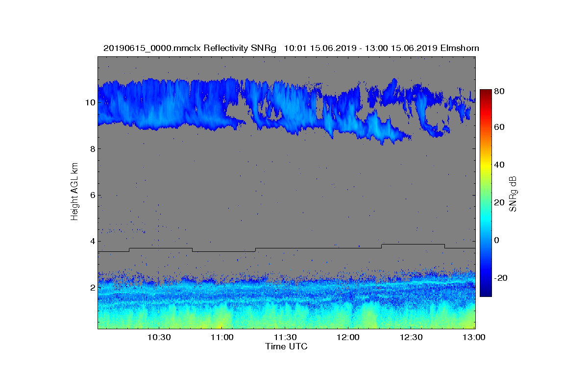
Task: Click the height tick label 6
Action: (x=92, y=195)
